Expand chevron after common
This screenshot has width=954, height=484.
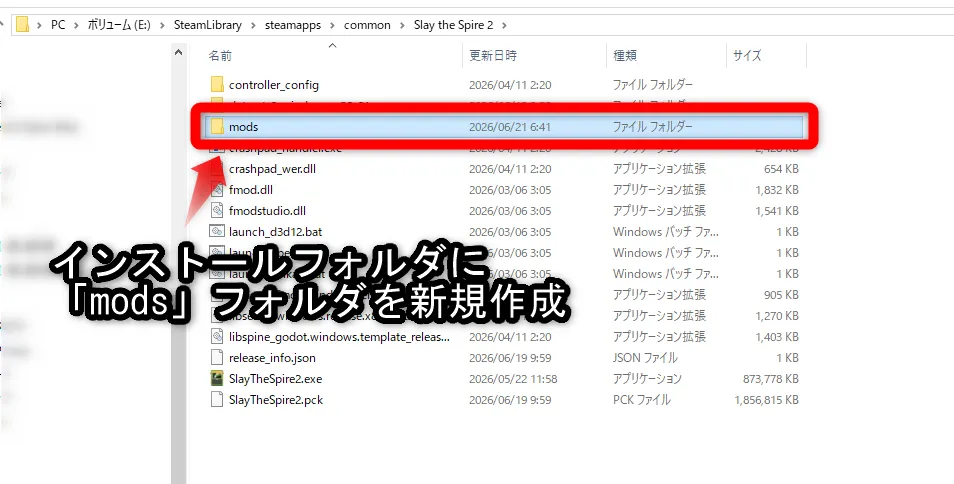coord(402,25)
